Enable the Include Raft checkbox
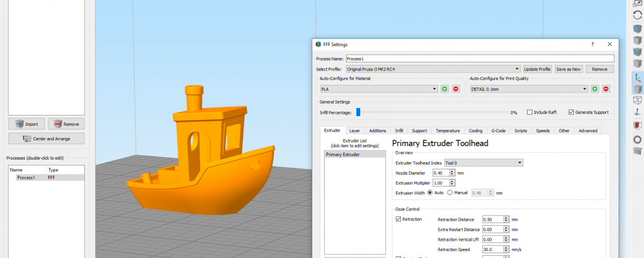Image resolution: width=644 pixels, height=258 pixels. [x=530, y=112]
